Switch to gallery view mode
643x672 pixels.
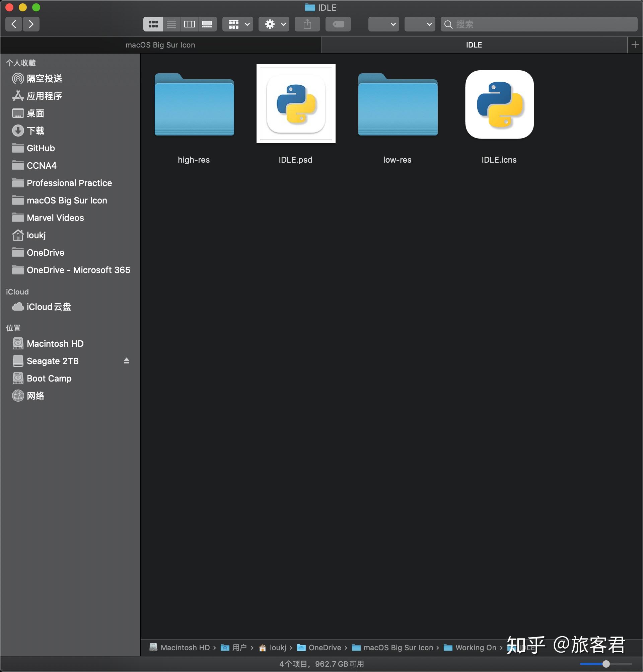click(207, 24)
